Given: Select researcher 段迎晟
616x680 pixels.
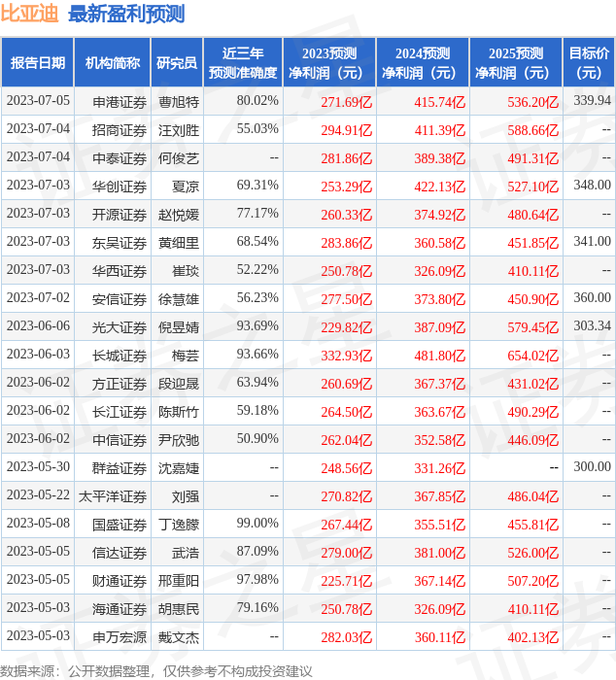Looking at the screenshot, I should [x=179, y=384].
